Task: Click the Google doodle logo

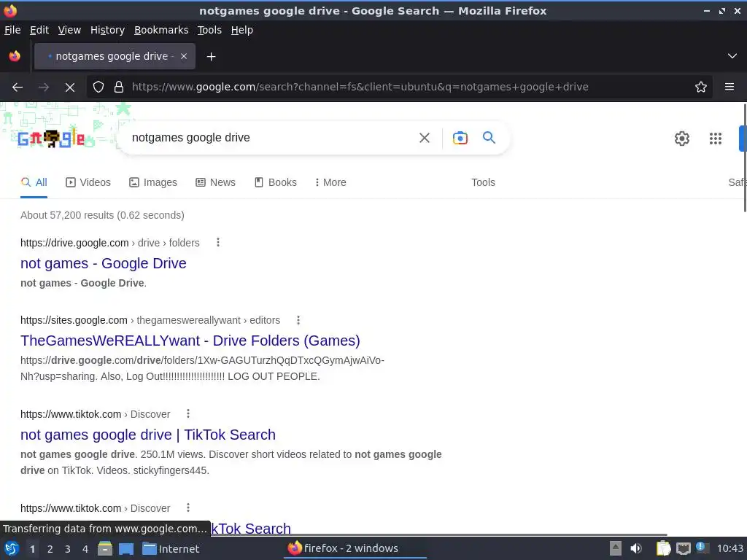Action: tap(52, 138)
